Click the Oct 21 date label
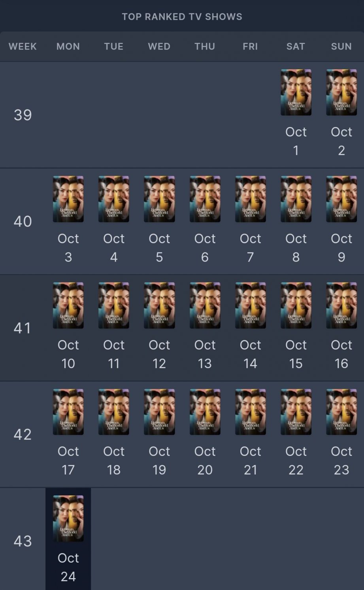The height and width of the screenshot is (590, 364). tap(250, 461)
